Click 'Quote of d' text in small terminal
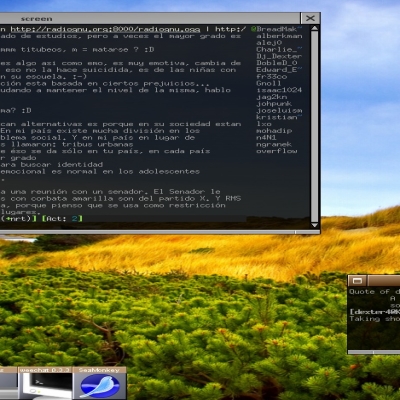 coord(374,292)
